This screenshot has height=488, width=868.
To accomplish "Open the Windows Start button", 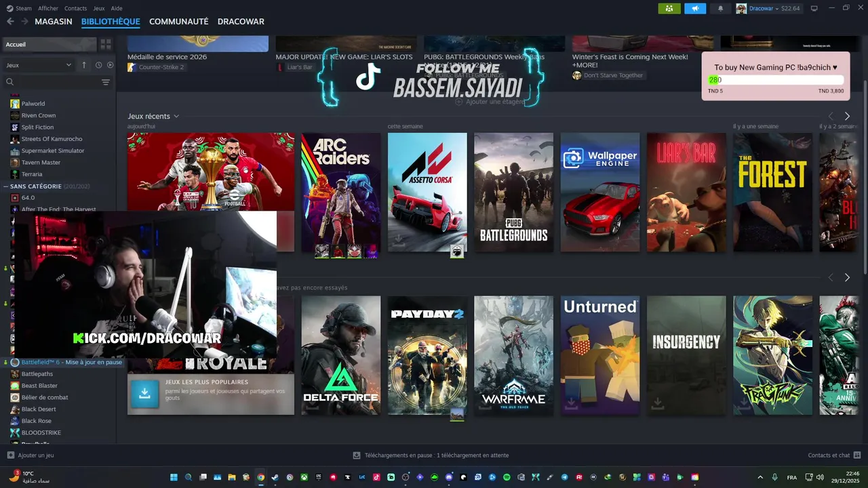I will [174, 477].
